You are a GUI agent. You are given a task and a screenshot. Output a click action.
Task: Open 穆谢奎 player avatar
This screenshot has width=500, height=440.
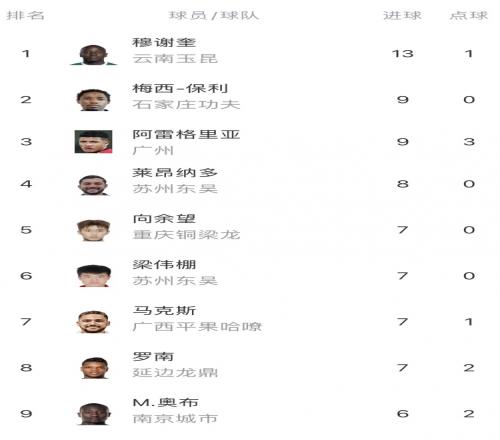(93, 54)
